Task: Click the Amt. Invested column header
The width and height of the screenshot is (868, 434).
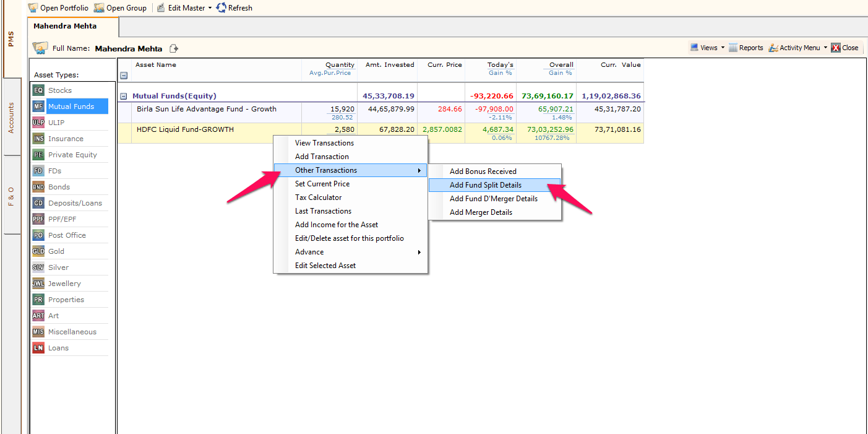Action: (390, 64)
